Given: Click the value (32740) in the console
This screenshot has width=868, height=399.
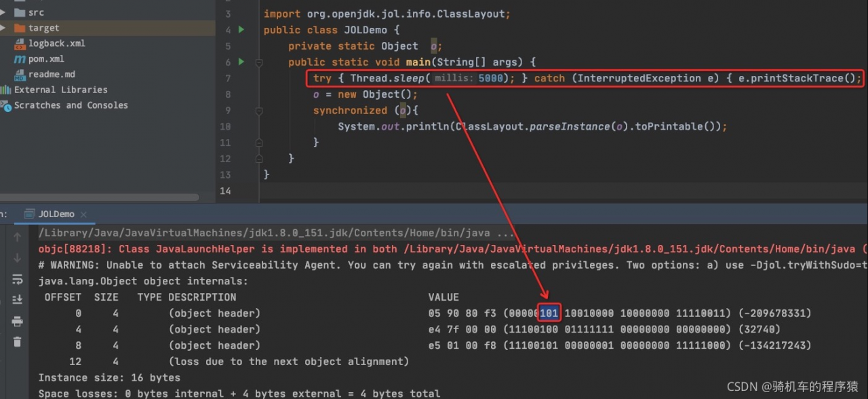Looking at the screenshot, I should pyautogui.click(x=759, y=329).
